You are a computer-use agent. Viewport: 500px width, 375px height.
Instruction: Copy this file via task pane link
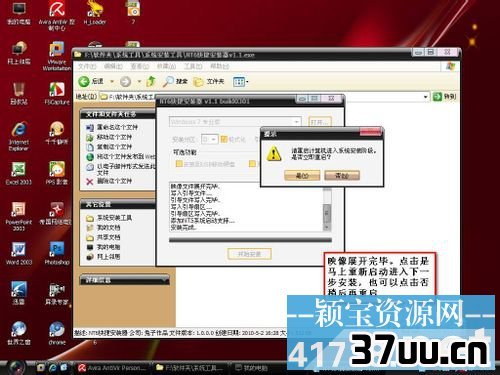[109, 147]
